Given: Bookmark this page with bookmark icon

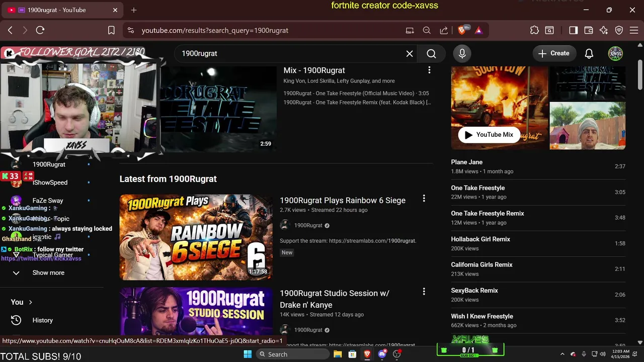Looking at the screenshot, I should tap(112, 30).
